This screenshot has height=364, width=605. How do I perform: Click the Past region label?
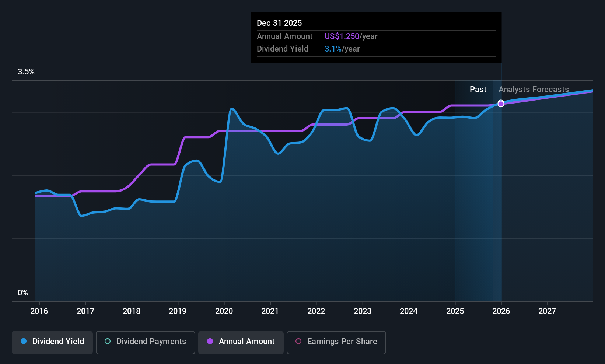(x=478, y=90)
